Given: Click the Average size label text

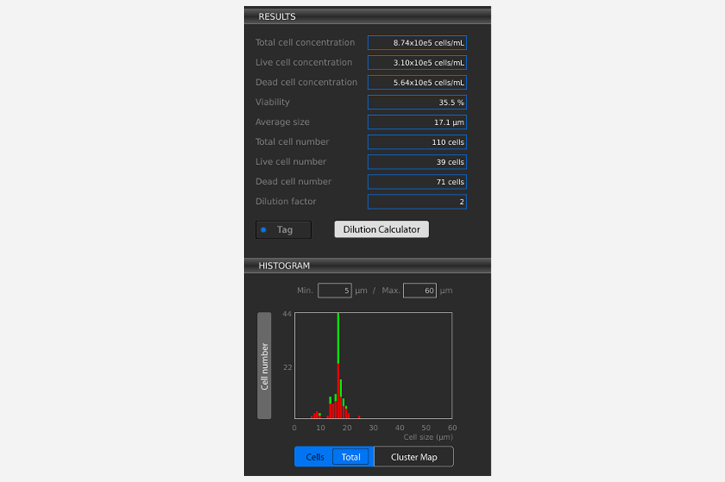Looking at the screenshot, I should tap(283, 122).
